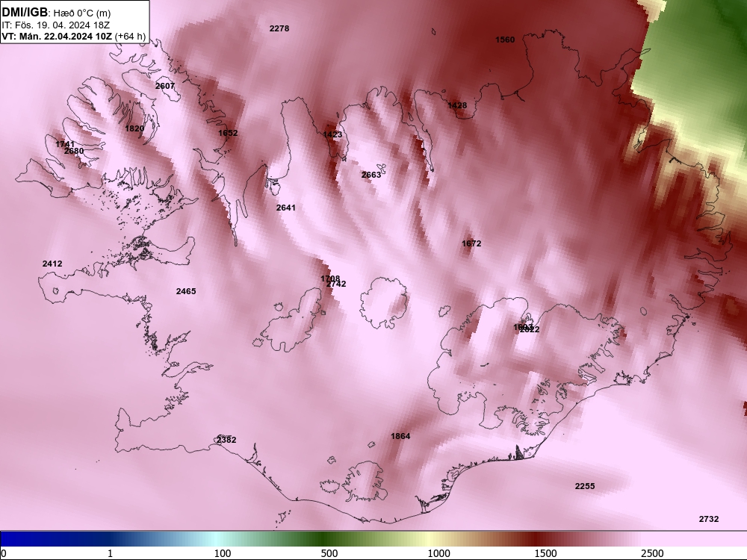Screen dimensions: 747x560
Task: Click the map value 1652
Action: (x=228, y=133)
